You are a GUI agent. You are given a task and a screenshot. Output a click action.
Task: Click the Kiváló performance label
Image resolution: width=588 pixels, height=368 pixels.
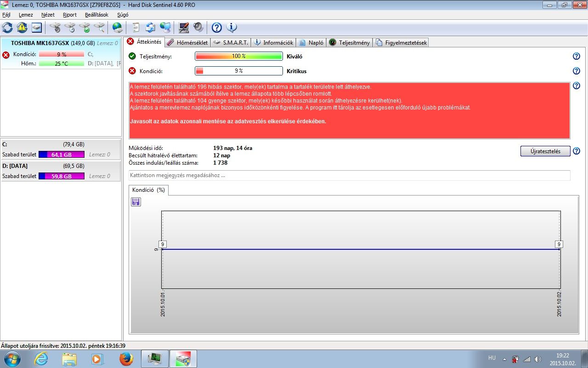(x=294, y=57)
